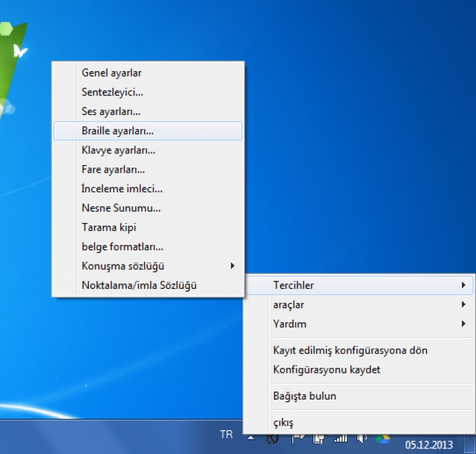Open Yardım help submenu
This screenshot has height=454, width=476.
click(x=359, y=324)
